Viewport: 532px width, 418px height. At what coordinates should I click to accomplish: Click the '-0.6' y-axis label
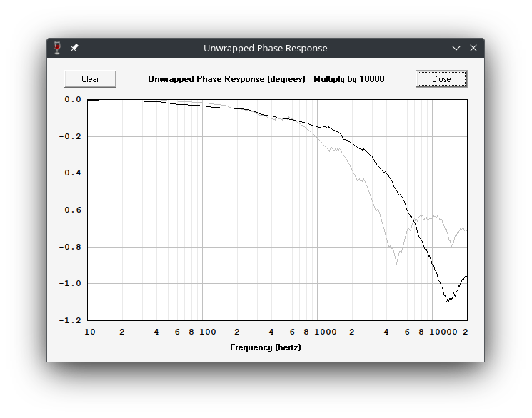[70, 210]
